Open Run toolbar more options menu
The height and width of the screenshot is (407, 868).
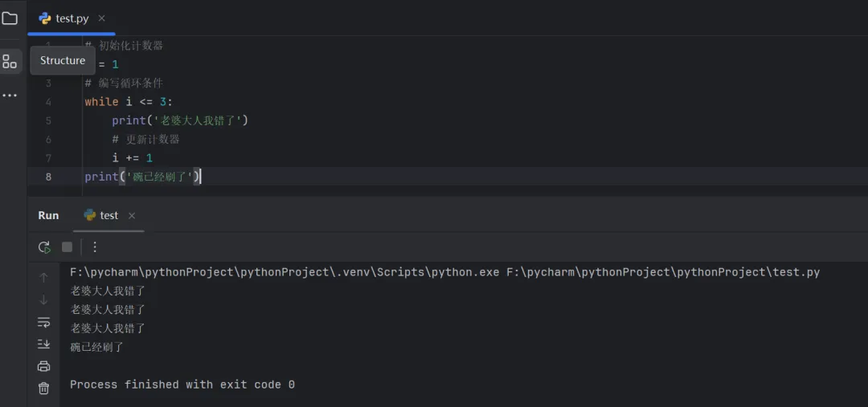pos(95,247)
